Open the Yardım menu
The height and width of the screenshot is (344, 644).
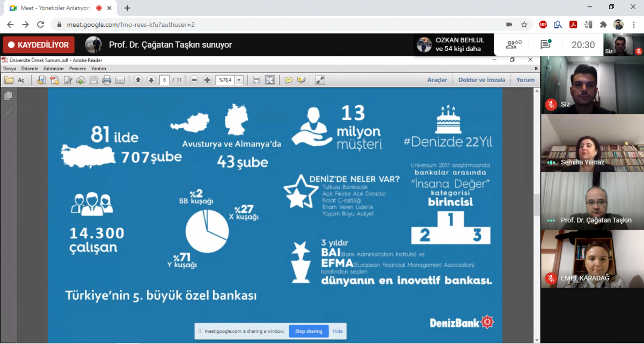coord(99,69)
